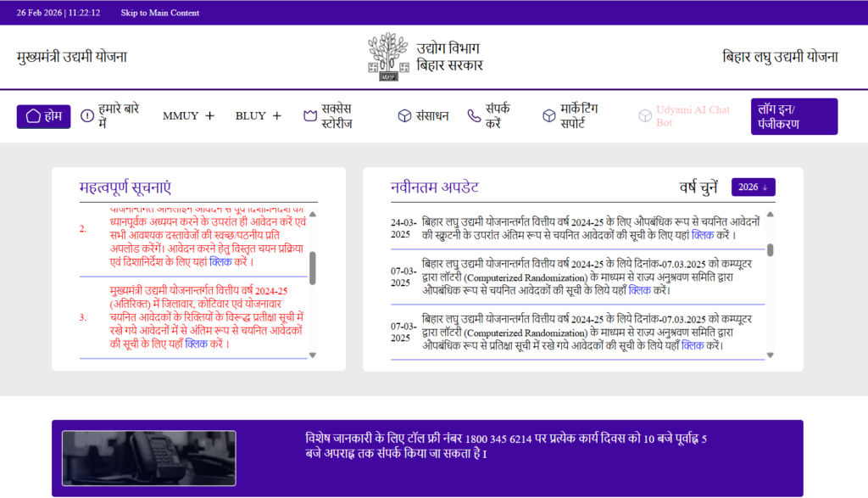The width and height of the screenshot is (868, 498).
Task: Click the cube icon next to संसाधन
Action: point(404,116)
